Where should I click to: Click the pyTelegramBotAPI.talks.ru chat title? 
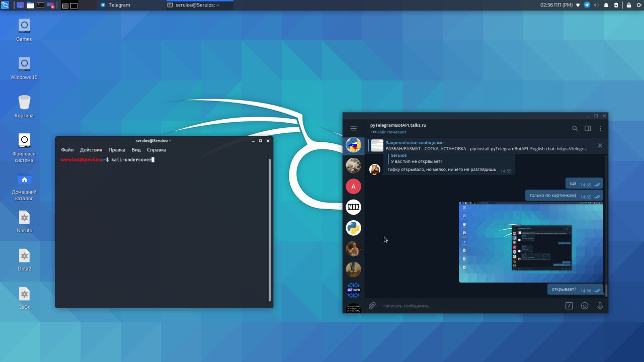pyautogui.click(x=398, y=125)
